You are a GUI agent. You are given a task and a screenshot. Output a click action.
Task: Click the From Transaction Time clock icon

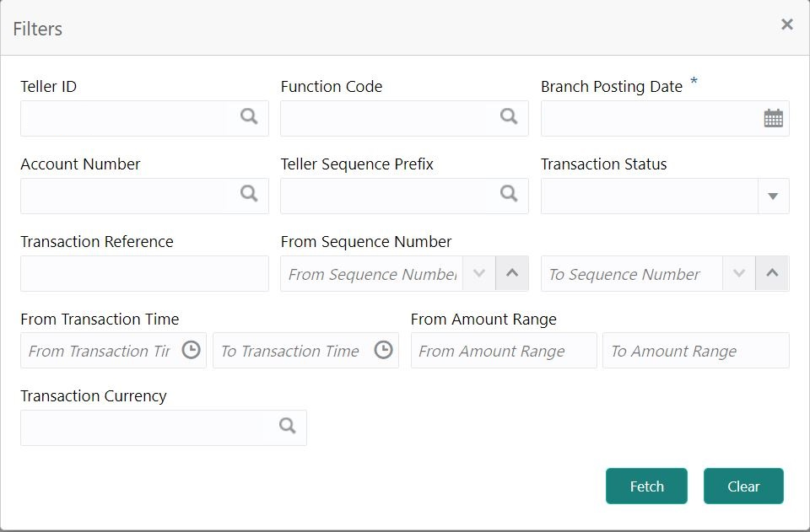tap(192, 351)
